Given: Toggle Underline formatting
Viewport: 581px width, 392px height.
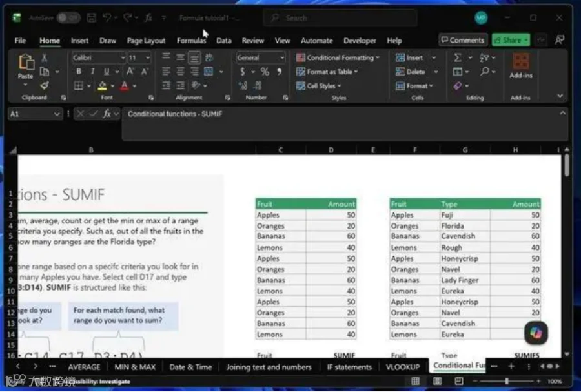Looking at the screenshot, I should pos(107,72).
